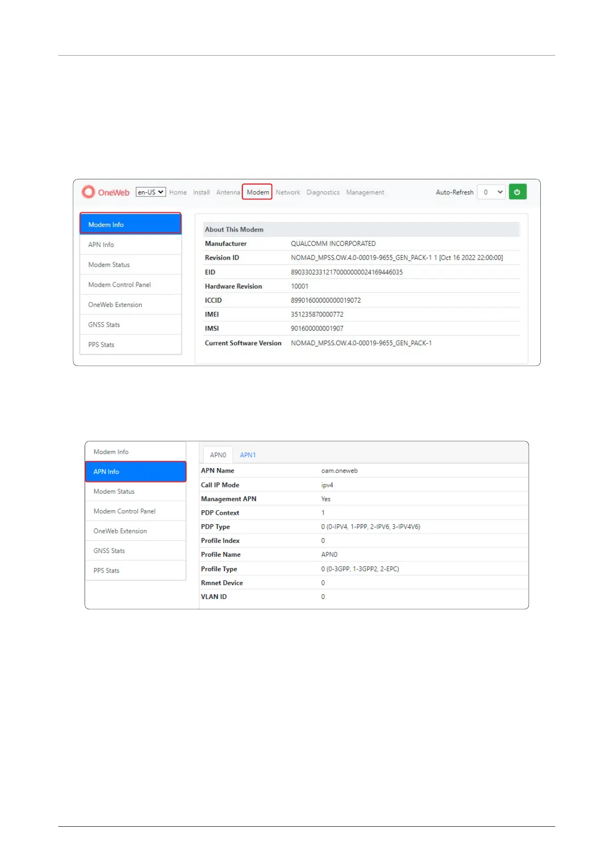Open OneWeb Extension in lower sidebar
This screenshot has width=614, height=868.
pyautogui.click(x=136, y=531)
